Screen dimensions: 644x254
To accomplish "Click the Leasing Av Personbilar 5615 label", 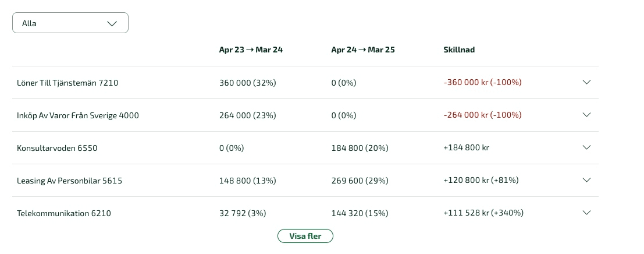I will (69, 181).
